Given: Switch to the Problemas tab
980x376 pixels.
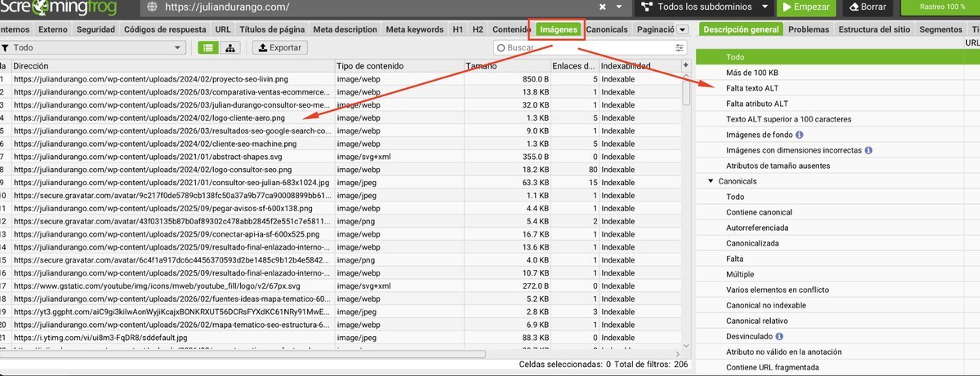Looking at the screenshot, I should tap(808, 30).
